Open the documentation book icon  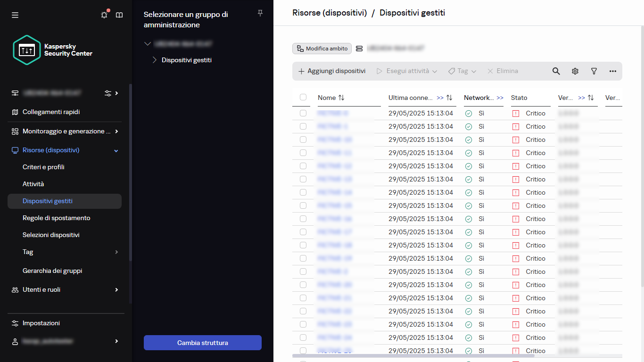[x=119, y=15]
